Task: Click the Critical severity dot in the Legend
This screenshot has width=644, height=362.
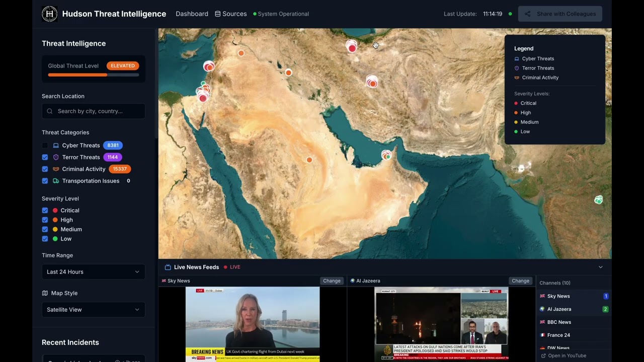Action: pyautogui.click(x=516, y=103)
